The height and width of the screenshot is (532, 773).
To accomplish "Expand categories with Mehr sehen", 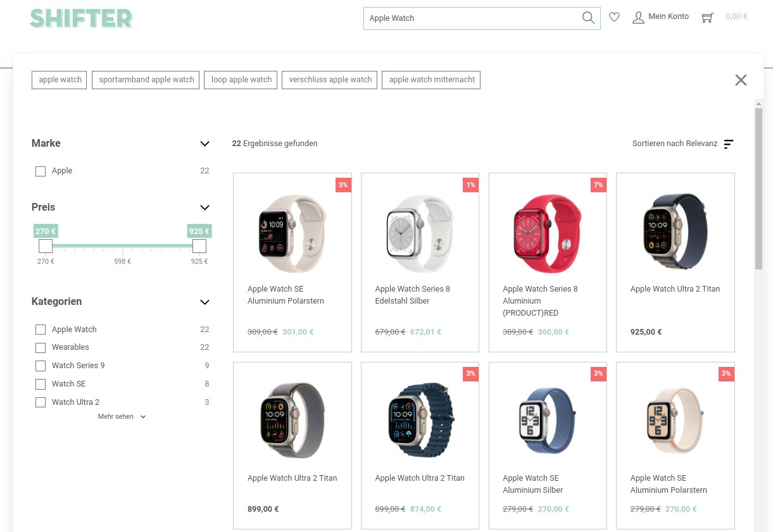I will (122, 417).
